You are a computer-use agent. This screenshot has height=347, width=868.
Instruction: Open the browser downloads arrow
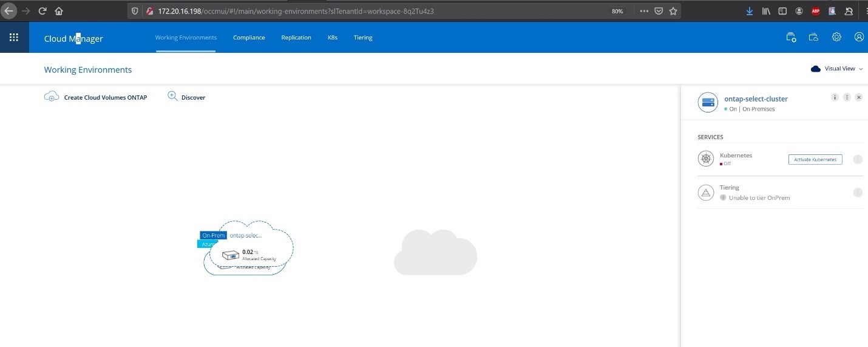point(750,11)
